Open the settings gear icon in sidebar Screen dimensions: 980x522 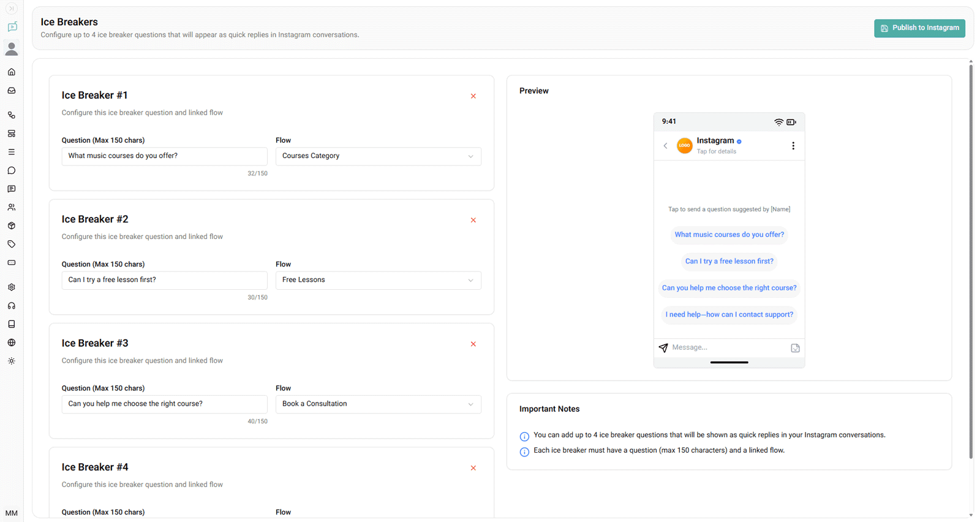pyautogui.click(x=12, y=287)
